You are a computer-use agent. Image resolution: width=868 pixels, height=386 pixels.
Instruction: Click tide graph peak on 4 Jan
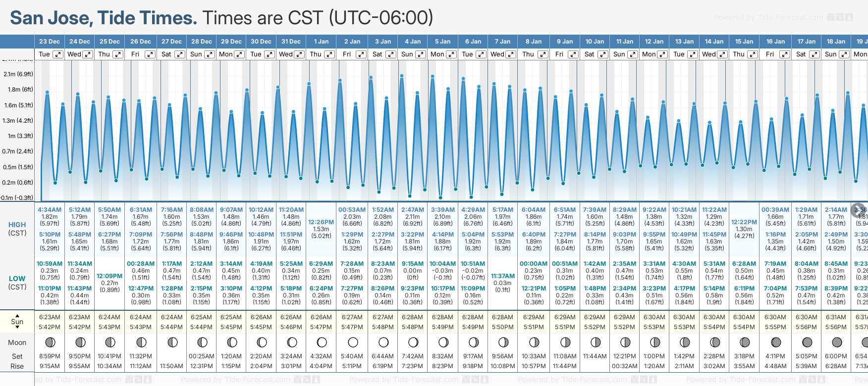pyautogui.click(x=402, y=76)
